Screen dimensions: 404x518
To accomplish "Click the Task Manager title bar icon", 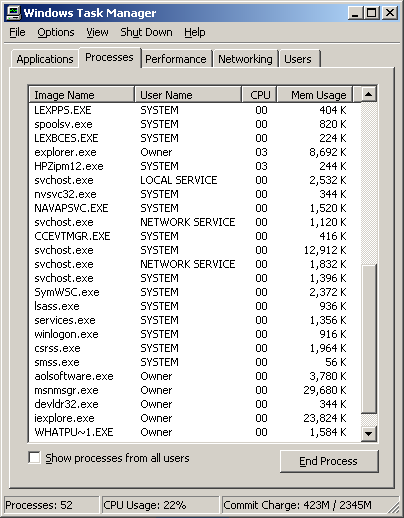I will (x=14, y=13).
